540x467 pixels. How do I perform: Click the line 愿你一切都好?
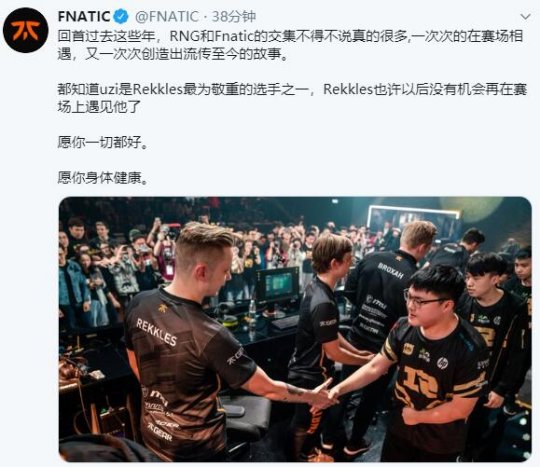pos(103,142)
